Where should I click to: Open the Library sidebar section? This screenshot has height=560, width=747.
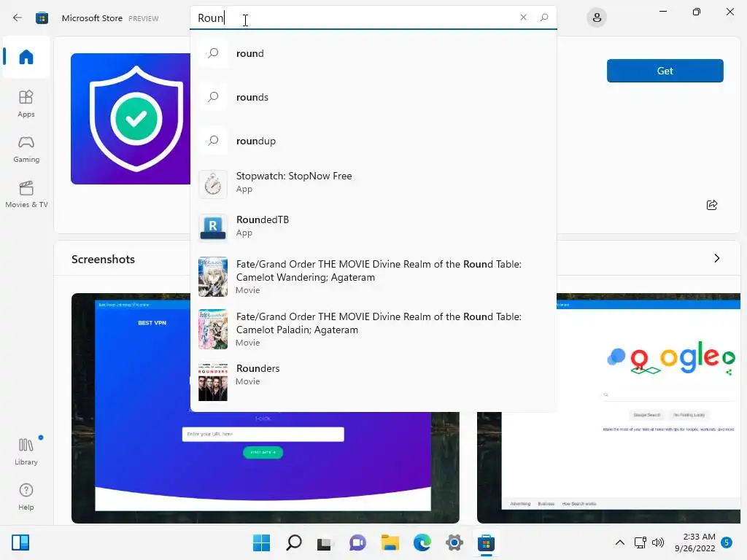click(x=26, y=451)
